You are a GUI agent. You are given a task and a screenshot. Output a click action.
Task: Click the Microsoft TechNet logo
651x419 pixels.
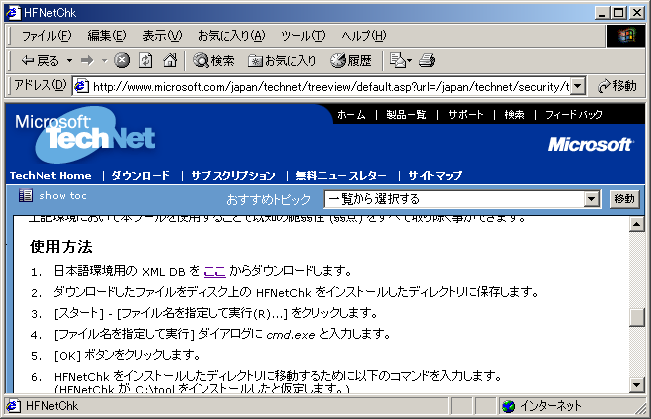pyautogui.click(x=85, y=134)
